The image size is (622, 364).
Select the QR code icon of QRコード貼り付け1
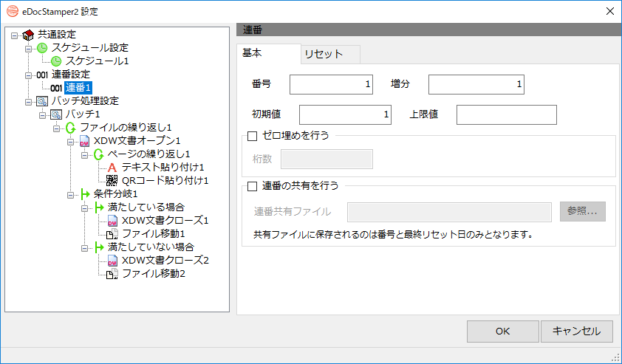click(x=112, y=181)
